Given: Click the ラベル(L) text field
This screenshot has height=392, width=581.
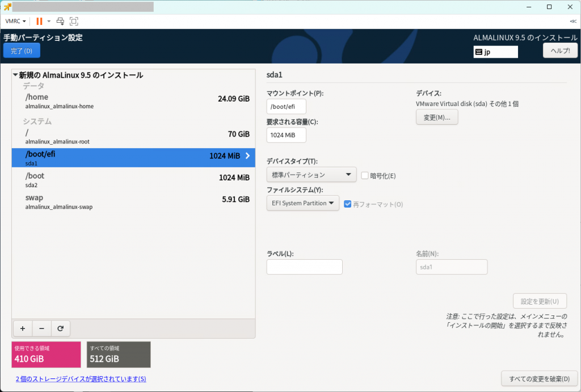Looking at the screenshot, I should pyautogui.click(x=304, y=267).
